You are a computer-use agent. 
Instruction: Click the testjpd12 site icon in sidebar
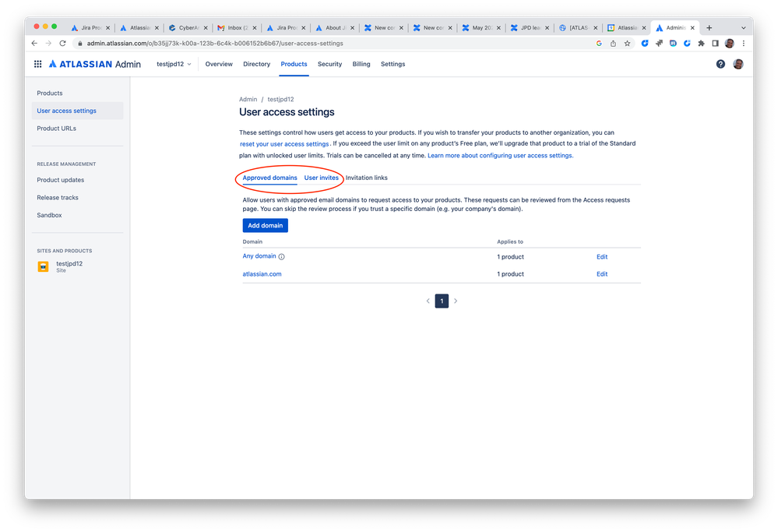coord(44,267)
